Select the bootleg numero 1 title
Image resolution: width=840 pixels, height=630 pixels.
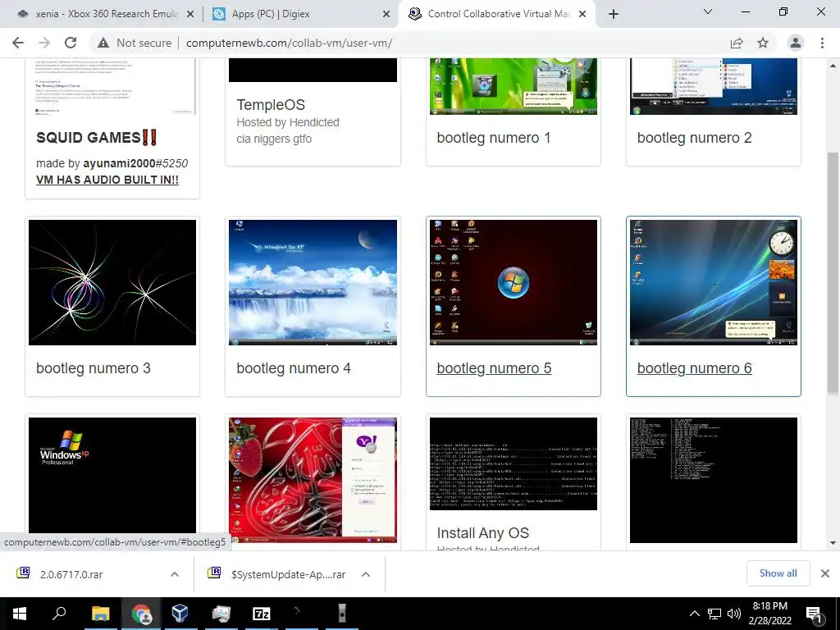click(x=493, y=138)
